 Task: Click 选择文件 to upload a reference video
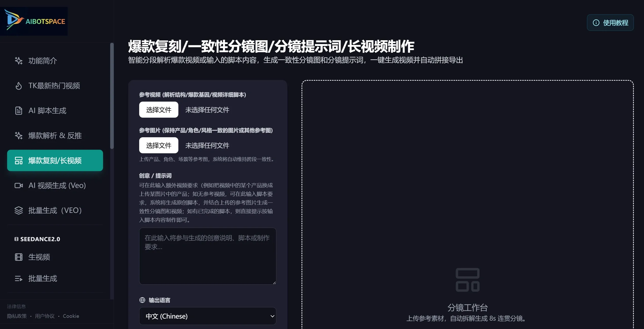[x=159, y=109]
